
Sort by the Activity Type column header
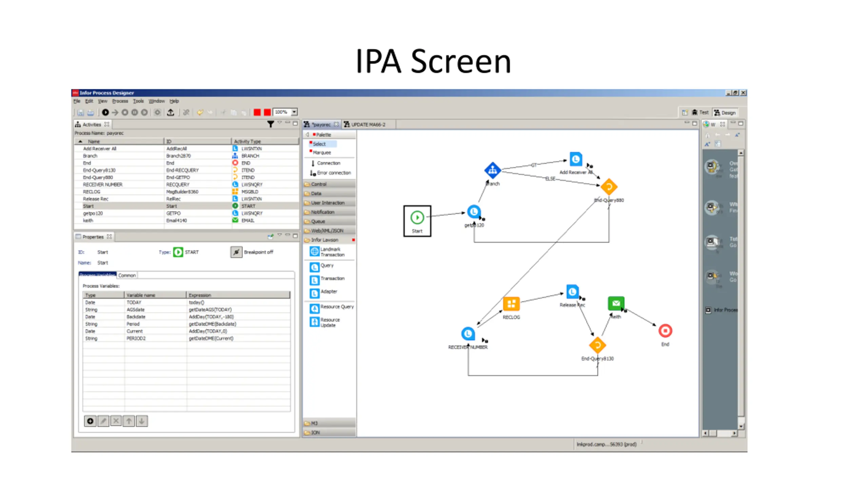click(265, 141)
